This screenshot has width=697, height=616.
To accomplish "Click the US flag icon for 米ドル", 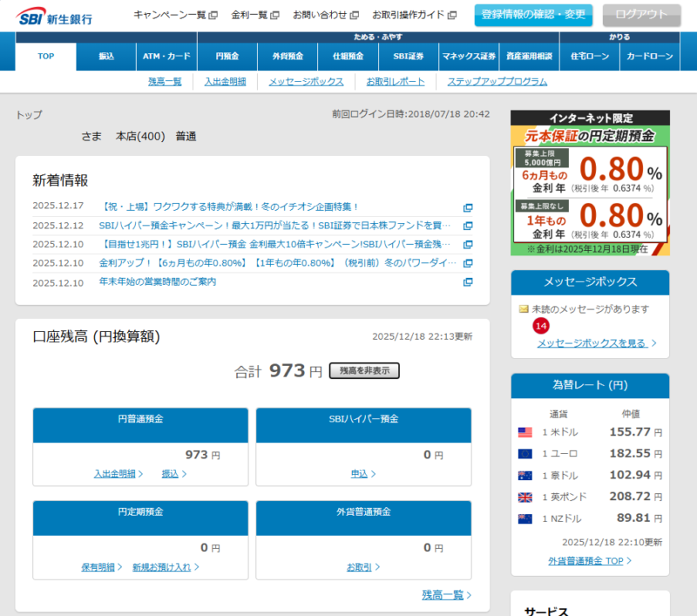I will click(524, 432).
